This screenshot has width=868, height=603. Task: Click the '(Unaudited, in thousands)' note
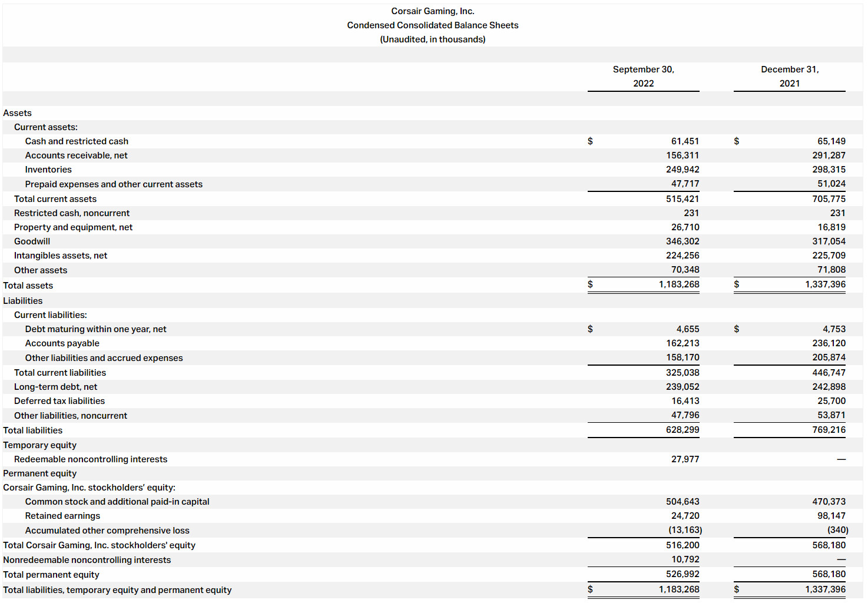pos(433,39)
